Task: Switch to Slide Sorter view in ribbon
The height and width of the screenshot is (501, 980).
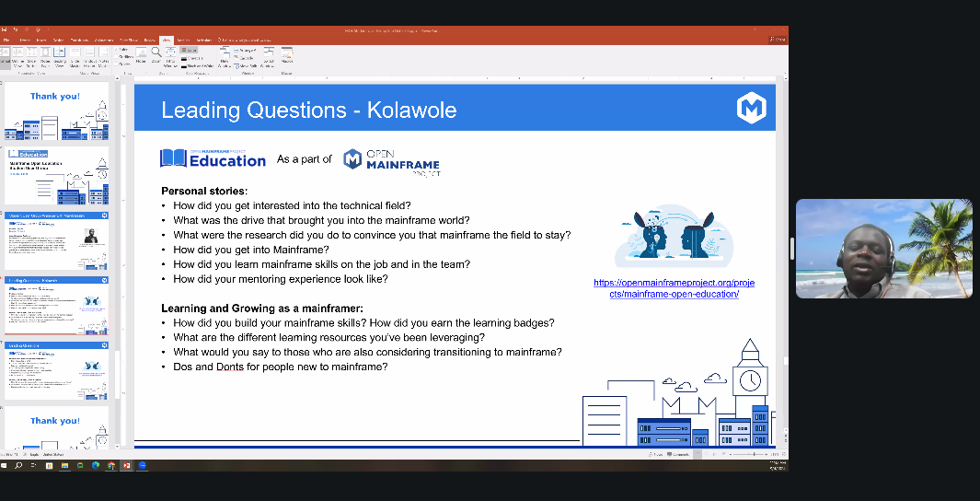Action: (31, 57)
